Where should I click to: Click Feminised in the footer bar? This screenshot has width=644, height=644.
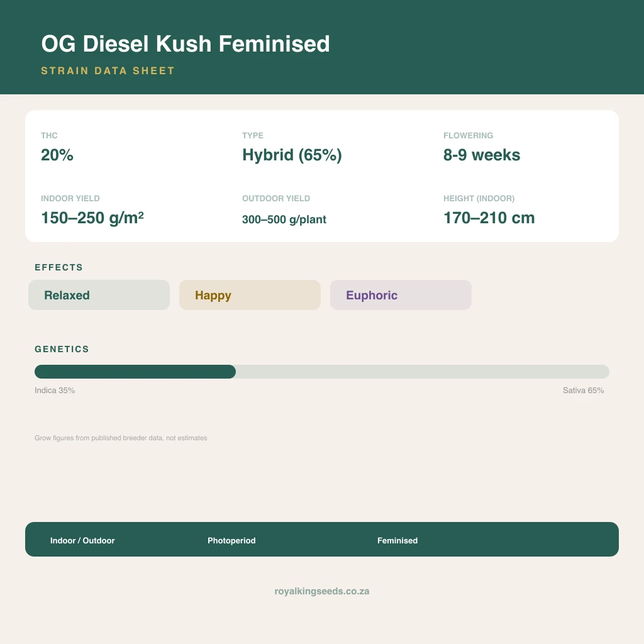tap(397, 540)
